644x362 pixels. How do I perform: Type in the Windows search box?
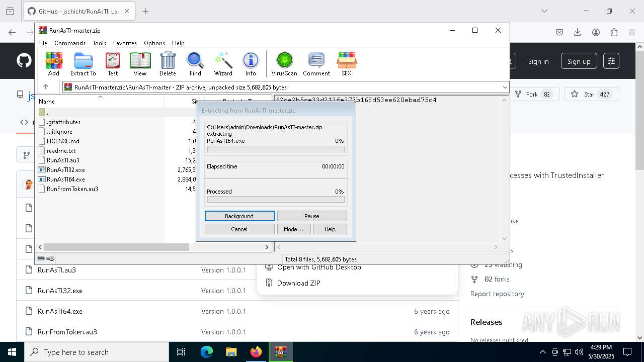(x=97, y=352)
